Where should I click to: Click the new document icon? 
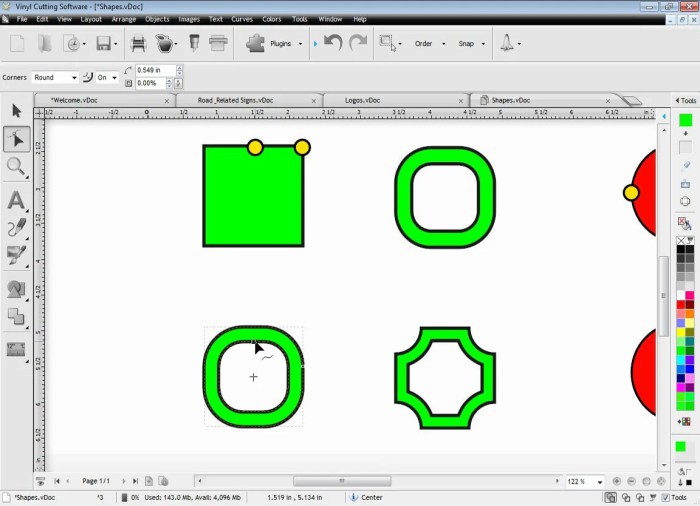pyautogui.click(x=17, y=43)
